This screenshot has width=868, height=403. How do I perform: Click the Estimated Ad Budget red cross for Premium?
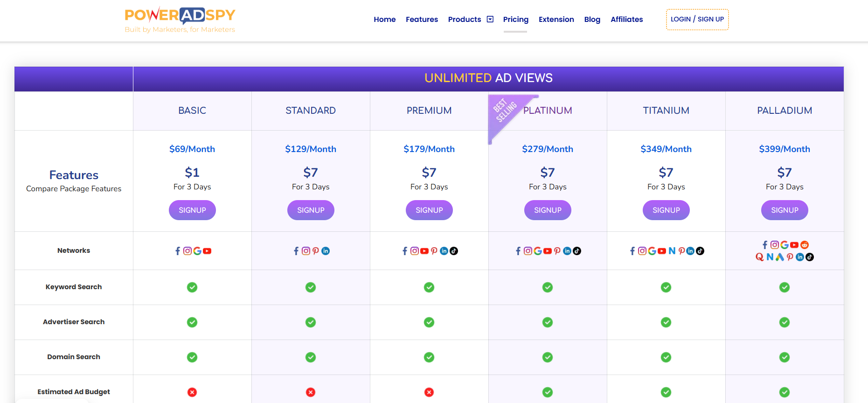(x=429, y=392)
